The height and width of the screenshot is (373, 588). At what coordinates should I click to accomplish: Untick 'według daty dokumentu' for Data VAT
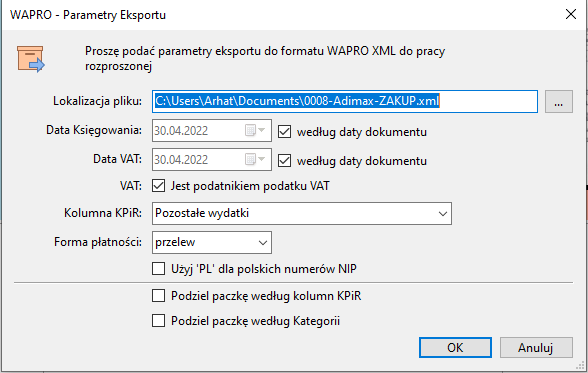[284, 160]
